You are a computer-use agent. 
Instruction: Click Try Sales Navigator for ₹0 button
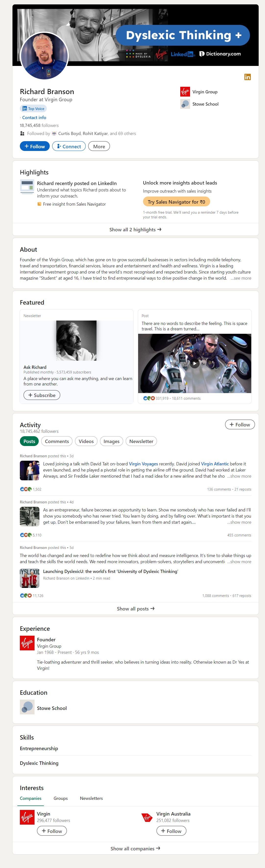click(x=176, y=202)
